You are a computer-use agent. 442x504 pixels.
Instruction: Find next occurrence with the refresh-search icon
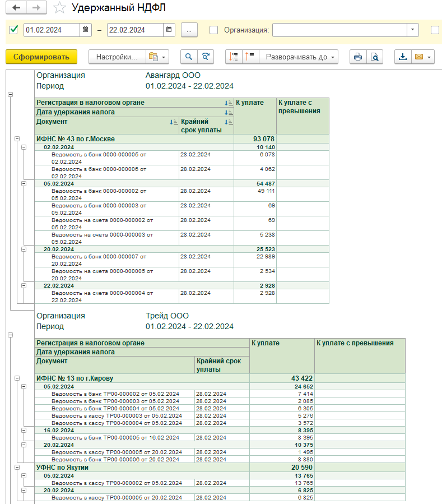pos(206,57)
